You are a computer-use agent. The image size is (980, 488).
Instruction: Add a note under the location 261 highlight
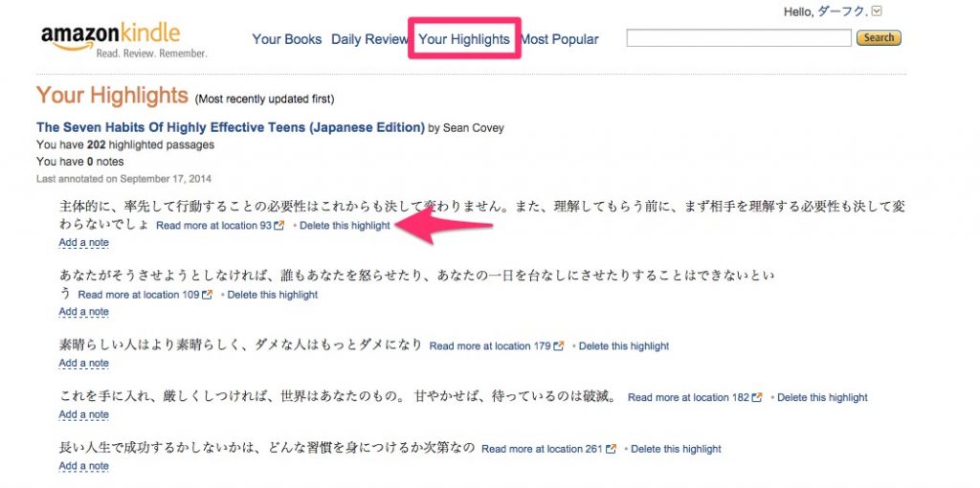click(x=84, y=466)
